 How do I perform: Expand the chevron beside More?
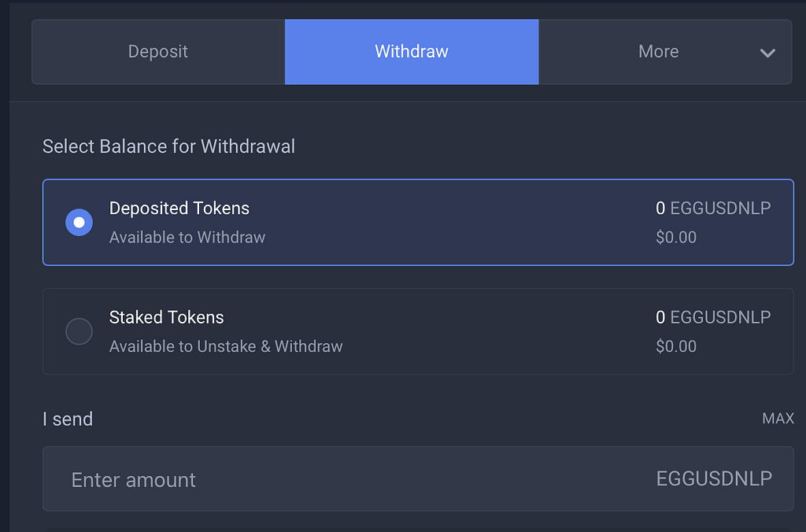(767, 53)
